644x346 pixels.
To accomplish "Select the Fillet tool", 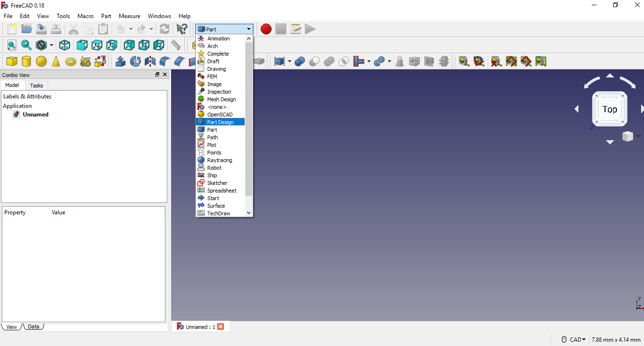I will (165, 61).
